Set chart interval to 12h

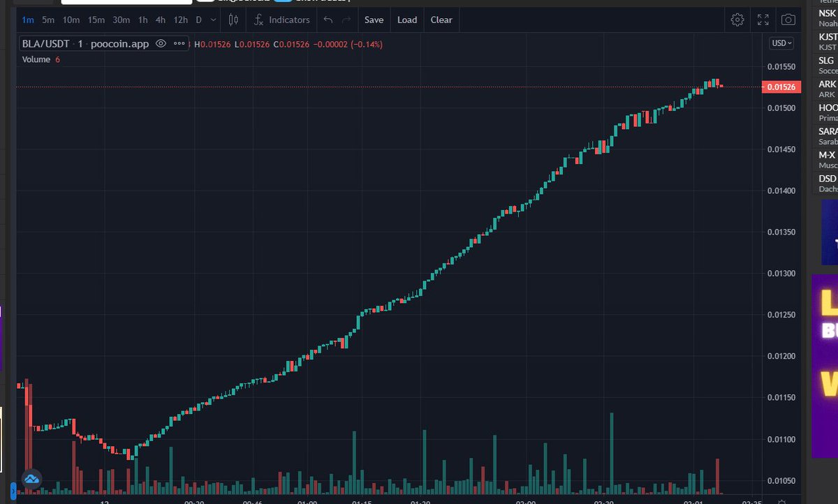pyautogui.click(x=181, y=20)
